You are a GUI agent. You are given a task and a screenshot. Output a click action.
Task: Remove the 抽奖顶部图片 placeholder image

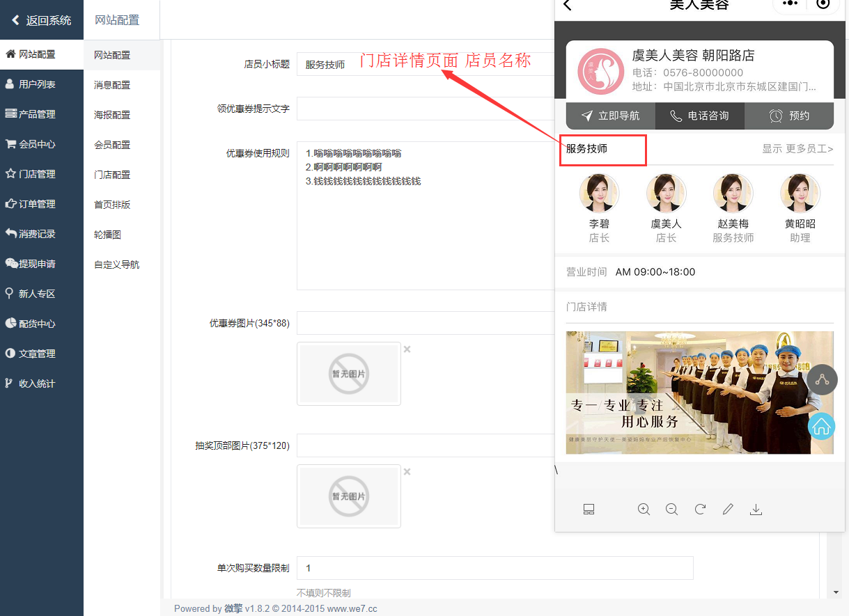coord(407,472)
